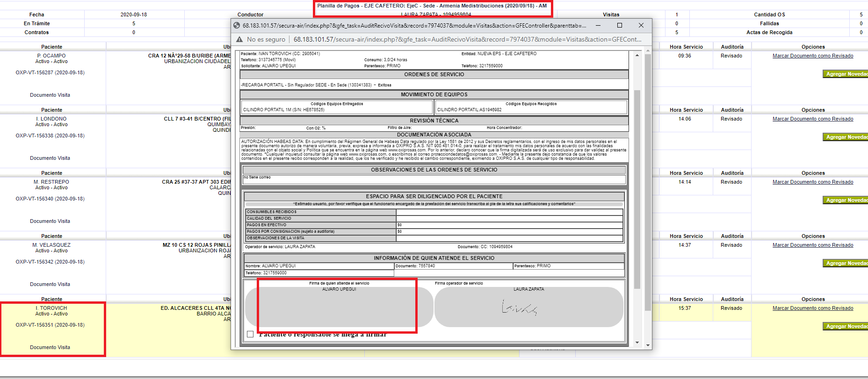Mark I. LONDONO document as Revisado
This screenshot has height=379, width=868.
(813, 119)
